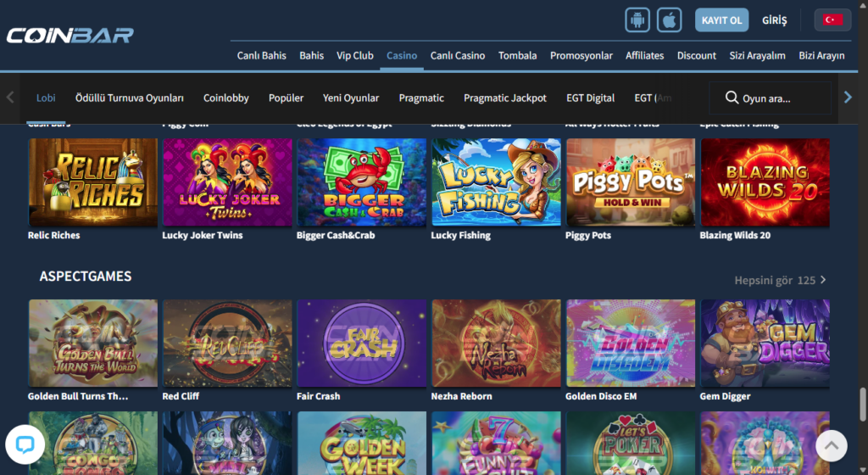
Task: Click the search magnifier icon
Action: coord(732,98)
